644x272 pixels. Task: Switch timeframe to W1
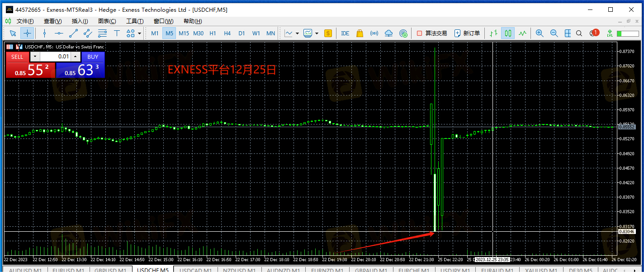(x=256, y=33)
